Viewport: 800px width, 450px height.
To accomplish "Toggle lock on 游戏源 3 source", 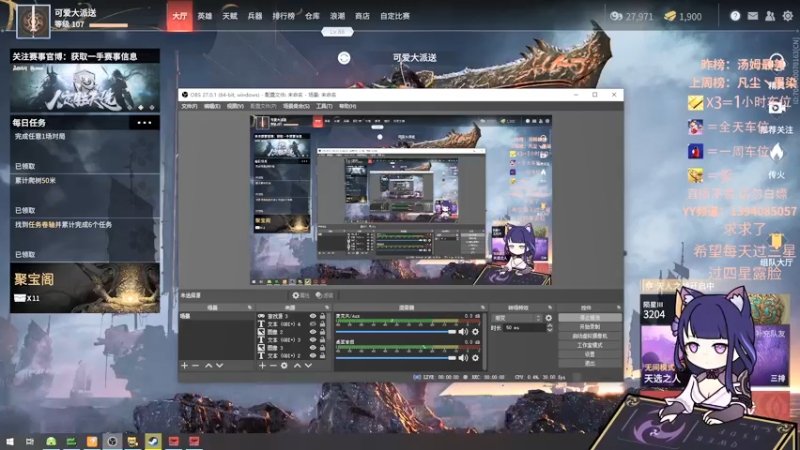I will click(322, 316).
